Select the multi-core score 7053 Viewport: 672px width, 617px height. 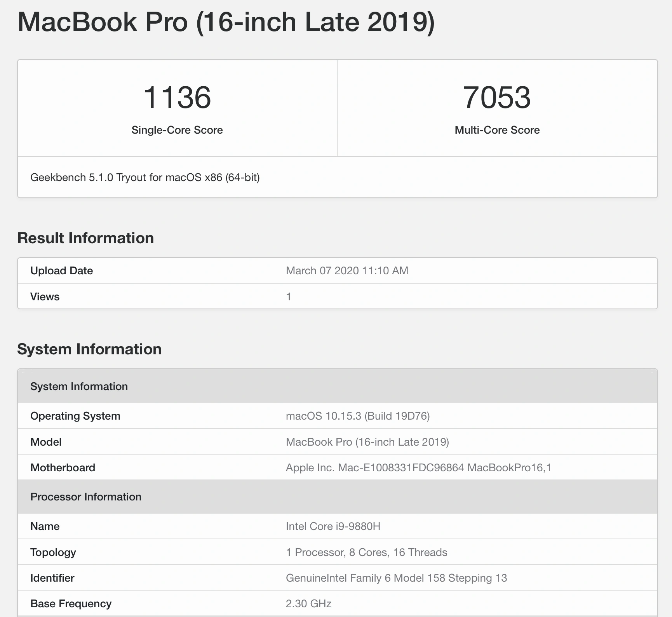pyautogui.click(x=497, y=97)
